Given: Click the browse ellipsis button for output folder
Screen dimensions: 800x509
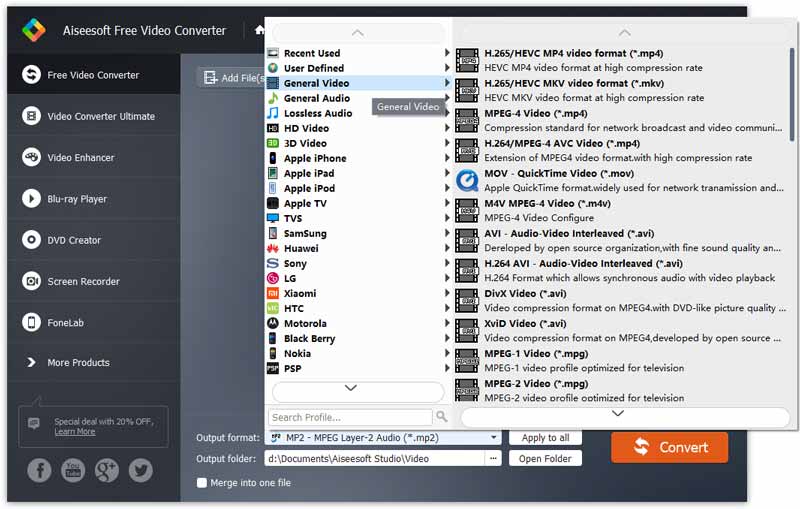Looking at the screenshot, I should 493,459.
